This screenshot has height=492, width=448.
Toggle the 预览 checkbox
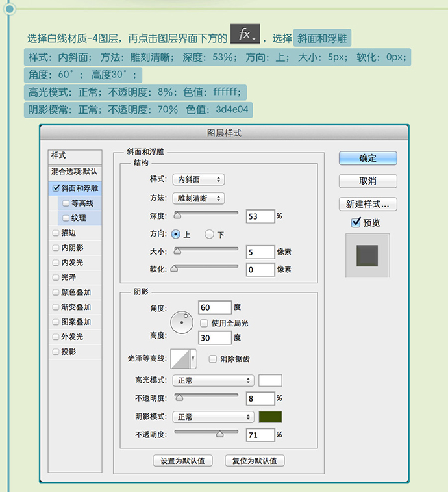(x=355, y=223)
